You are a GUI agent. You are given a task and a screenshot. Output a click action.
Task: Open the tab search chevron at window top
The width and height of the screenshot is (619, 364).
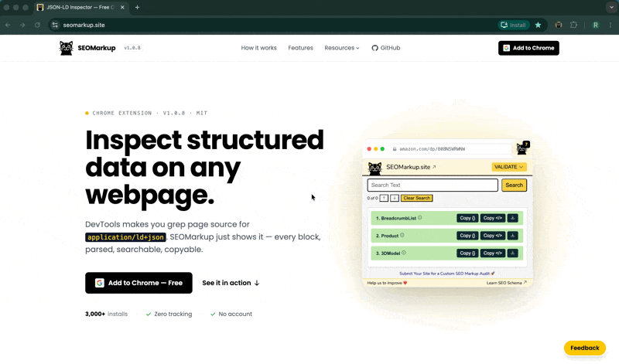pyautogui.click(x=611, y=7)
